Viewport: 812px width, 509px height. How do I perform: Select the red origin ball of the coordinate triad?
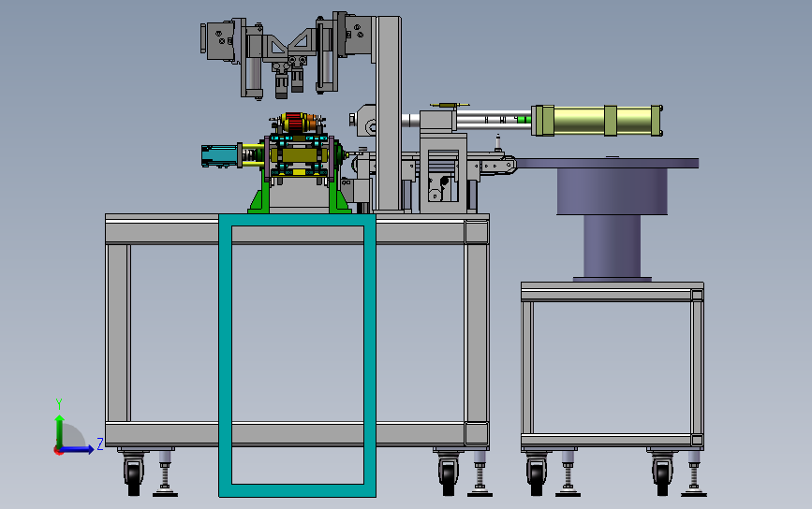point(58,451)
